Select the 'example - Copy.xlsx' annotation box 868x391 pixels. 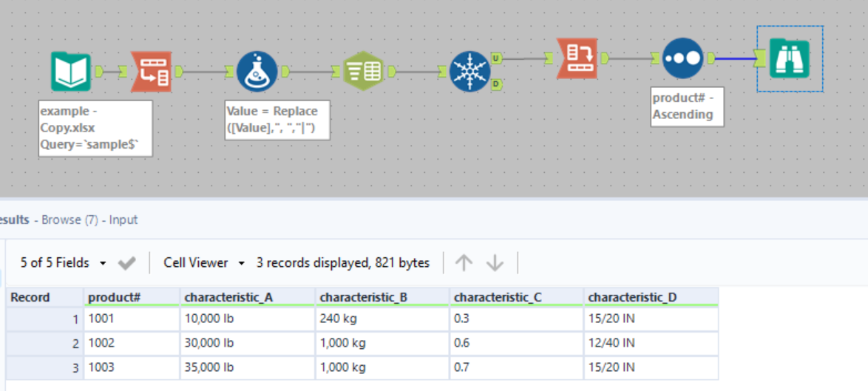95,129
